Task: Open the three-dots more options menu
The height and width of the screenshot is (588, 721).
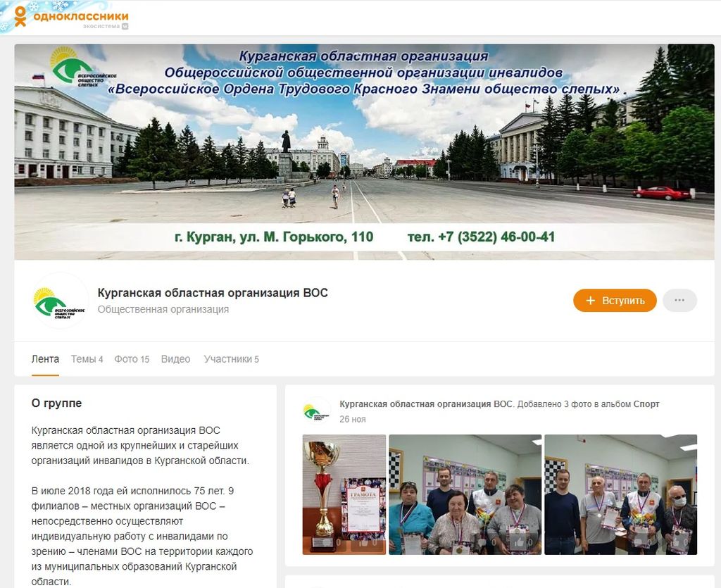Action: 679,301
